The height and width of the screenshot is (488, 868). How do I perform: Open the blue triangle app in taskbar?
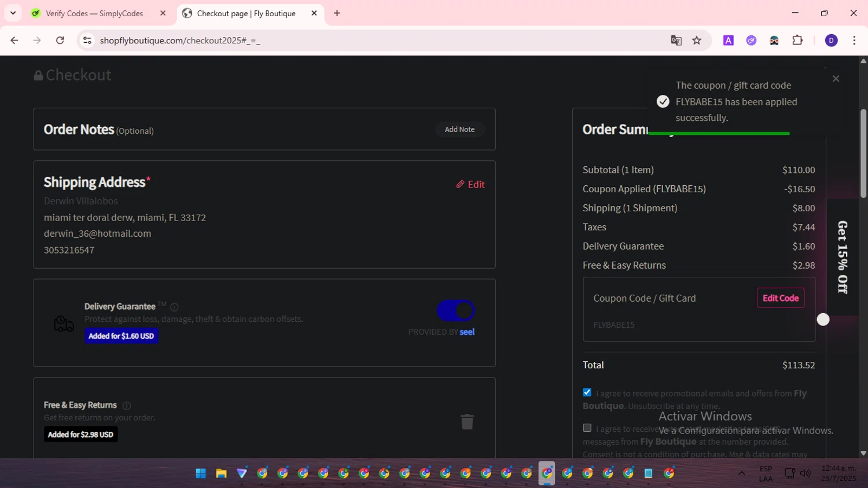[242, 474]
